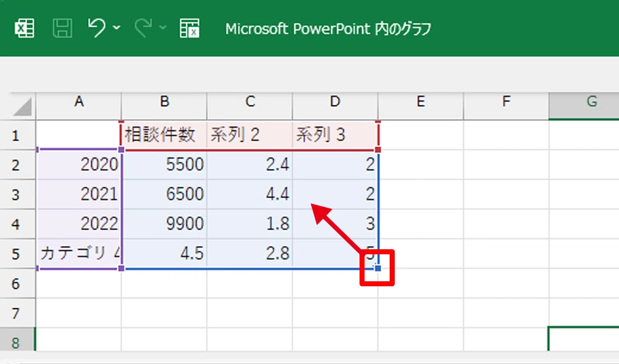Select column A header
The height and width of the screenshot is (364, 619).
click(78, 105)
